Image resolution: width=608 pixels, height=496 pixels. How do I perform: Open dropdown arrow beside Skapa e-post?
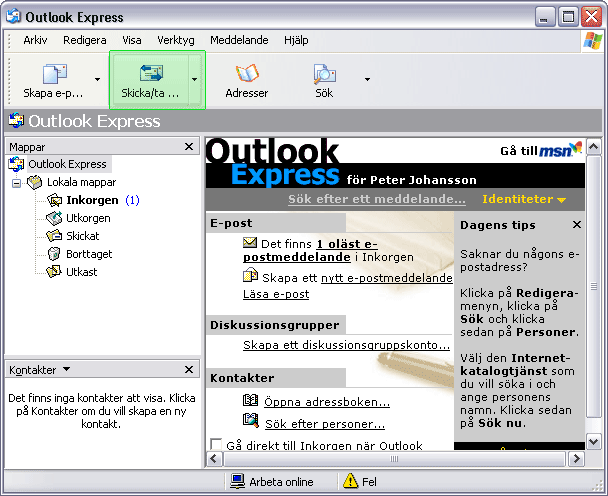pos(97,79)
